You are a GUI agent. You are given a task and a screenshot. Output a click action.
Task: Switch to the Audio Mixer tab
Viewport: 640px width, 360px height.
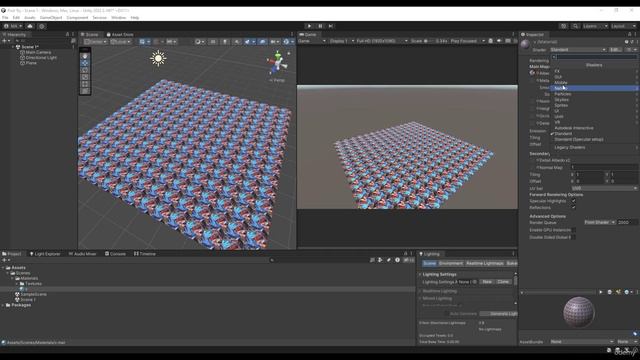tap(82, 254)
